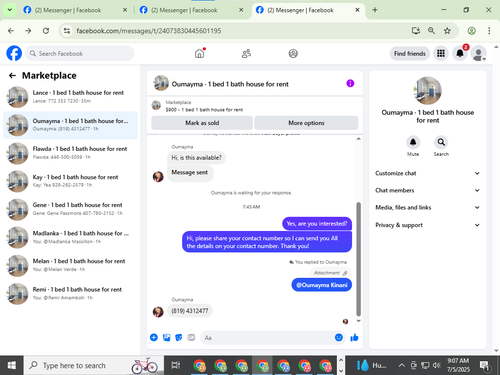Viewport: 500px width, 375px height.
Task: Open the browser zoom magnifier icon
Action: [431, 31]
